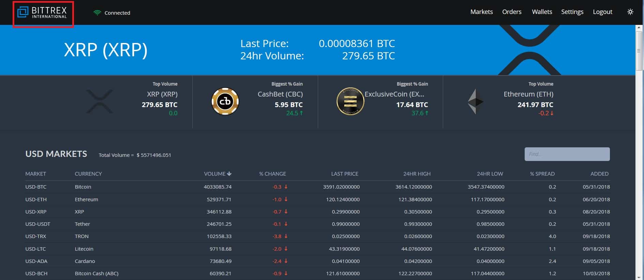Click the CashBet coin icon
Screen dimensions: 644x280
225,101
